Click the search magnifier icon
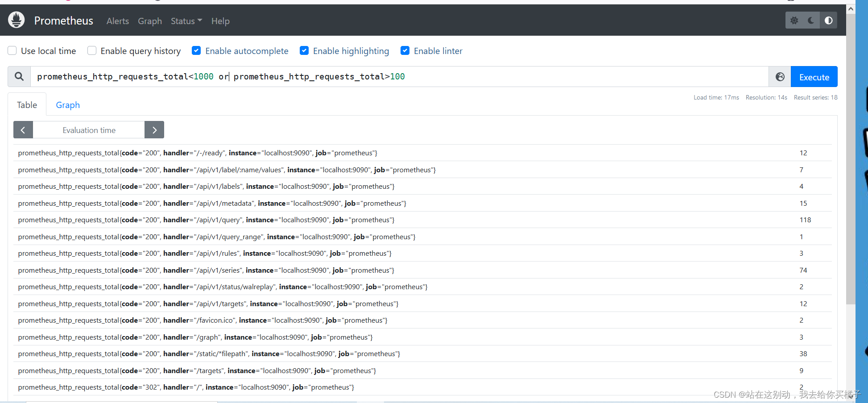The image size is (868, 403). tap(19, 76)
